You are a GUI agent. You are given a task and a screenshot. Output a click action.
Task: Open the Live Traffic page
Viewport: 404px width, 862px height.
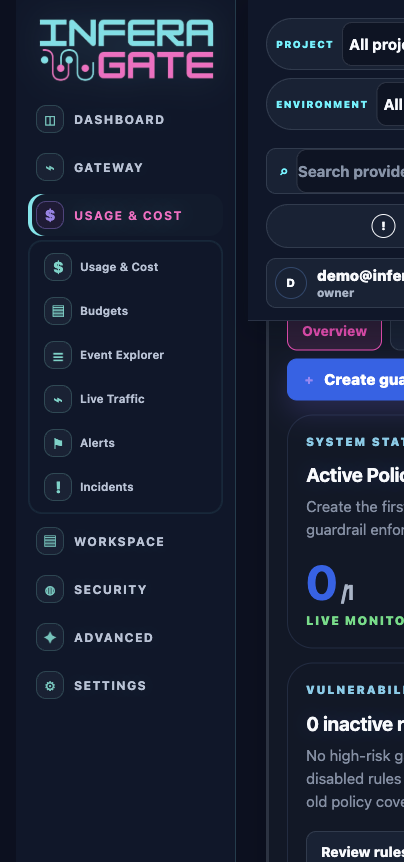(x=125, y=399)
